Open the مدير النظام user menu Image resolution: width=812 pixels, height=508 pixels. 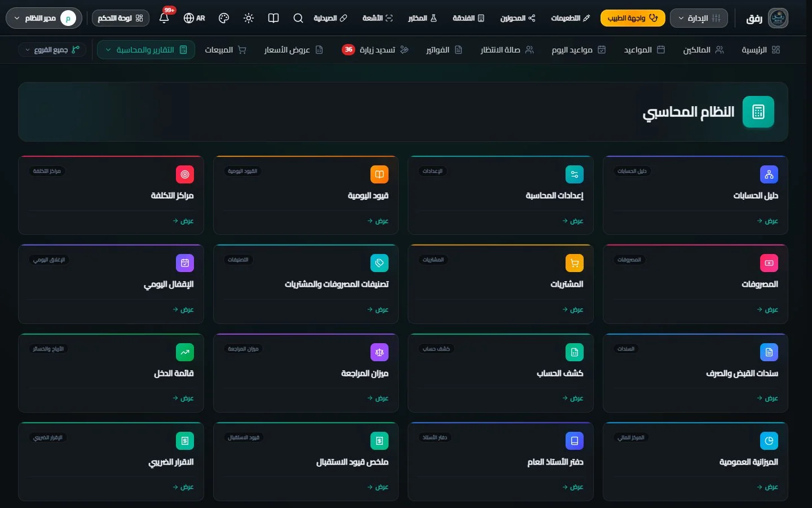tap(44, 18)
